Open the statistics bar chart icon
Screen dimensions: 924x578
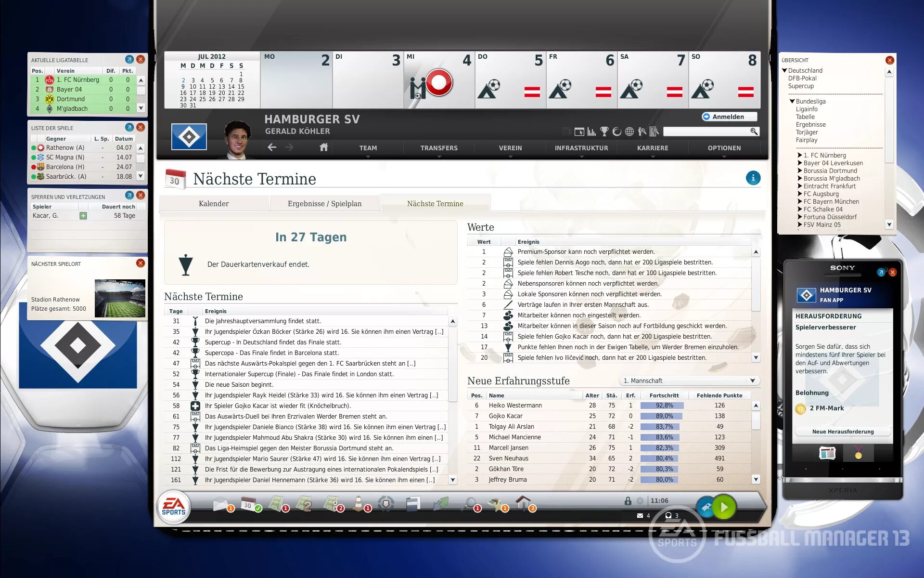(591, 131)
